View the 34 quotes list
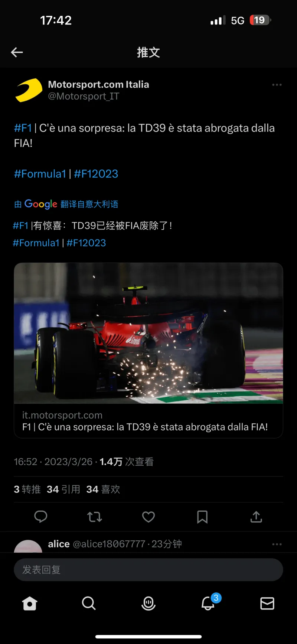Image resolution: width=297 pixels, height=644 pixels. (x=63, y=489)
